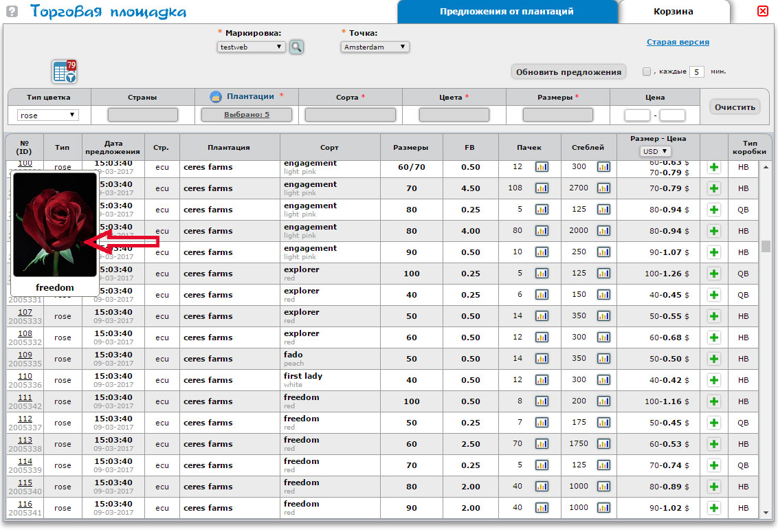The width and height of the screenshot is (778, 532).
Task: Select Предложения от плантаций tab
Action: 507,12
